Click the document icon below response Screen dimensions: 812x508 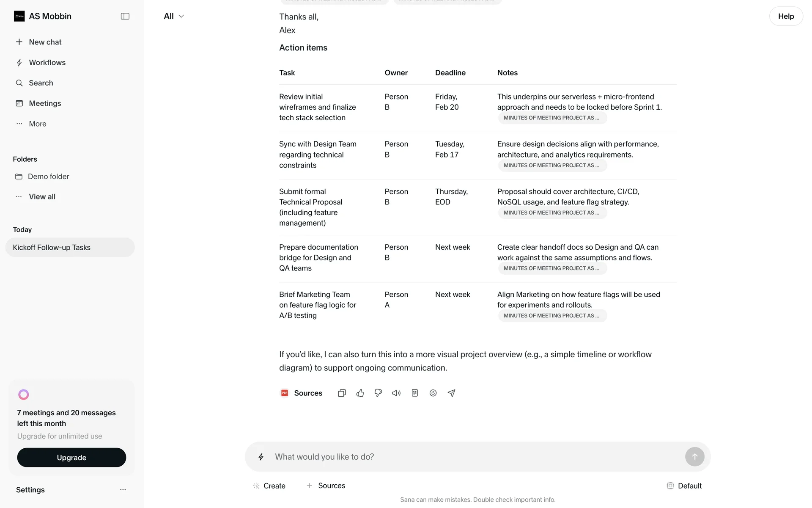(414, 393)
